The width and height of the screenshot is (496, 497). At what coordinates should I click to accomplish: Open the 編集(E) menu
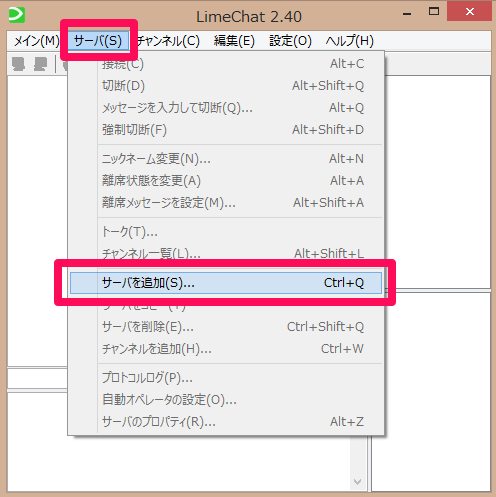tap(234, 41)
